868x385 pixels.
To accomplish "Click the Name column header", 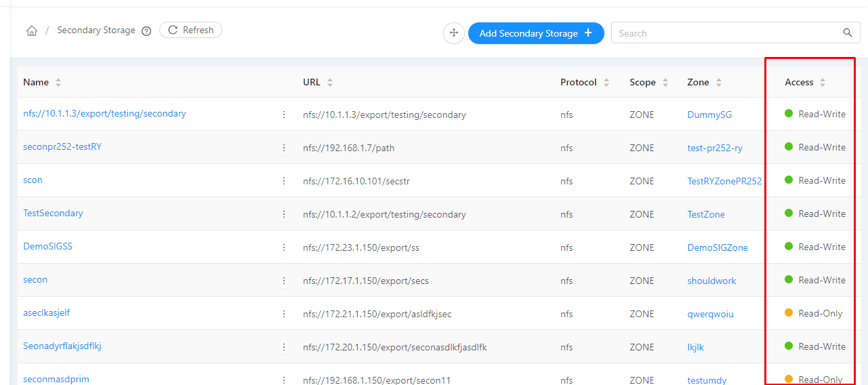I will [36, 82].
